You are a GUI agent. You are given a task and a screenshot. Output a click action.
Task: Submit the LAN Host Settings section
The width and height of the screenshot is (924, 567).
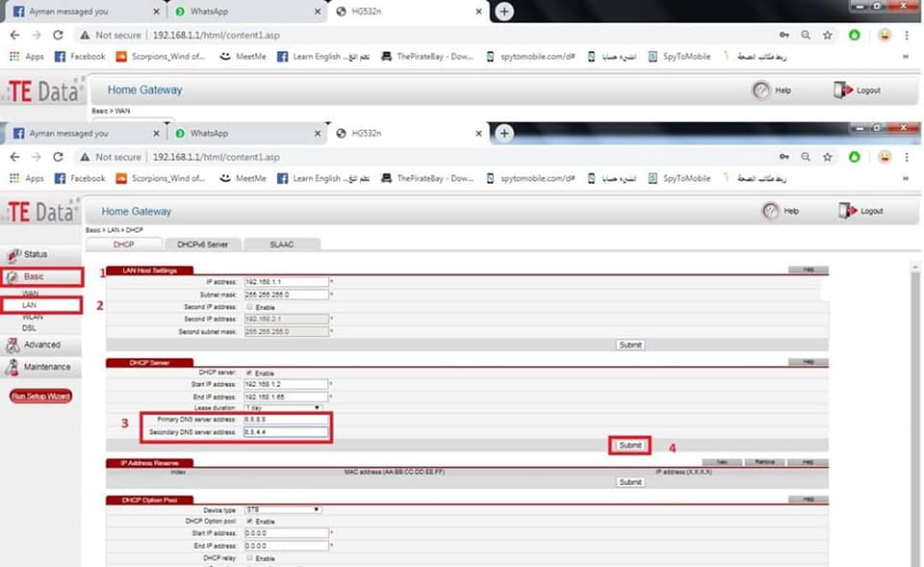(629, 345)
